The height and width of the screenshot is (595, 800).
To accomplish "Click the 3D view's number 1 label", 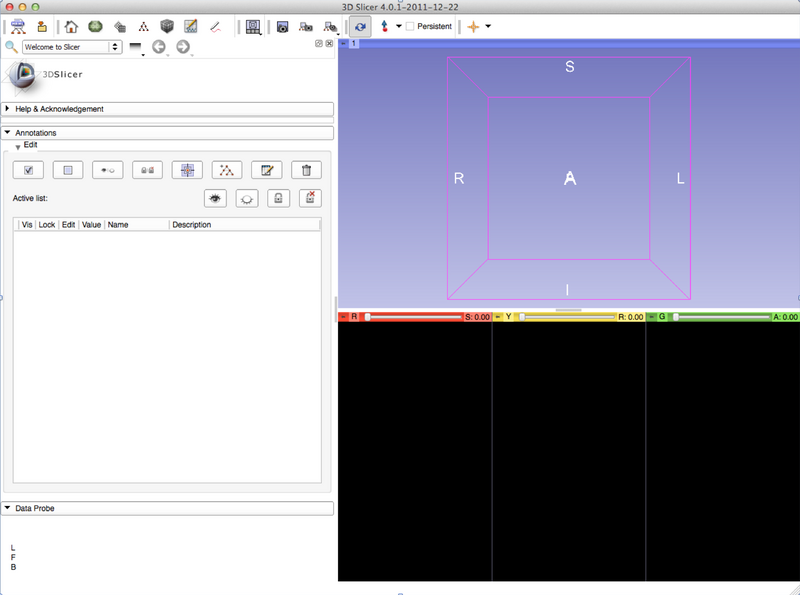I will click(354, 43).
